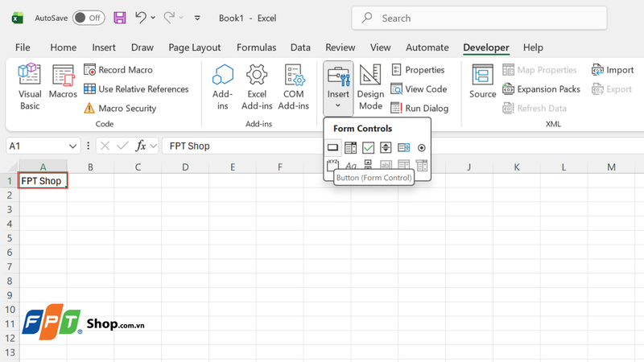Image resolution: width=644 pixels, height=362 pixels.
Task: Open the XML Source pane
Action: pos(482,81)
